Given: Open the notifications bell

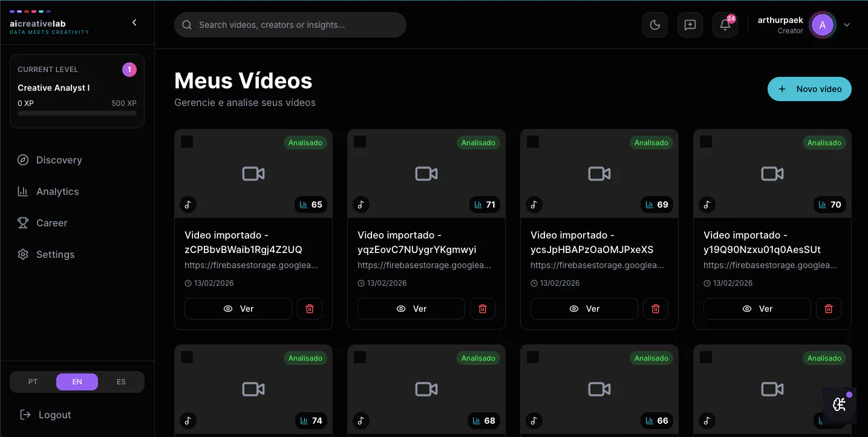Looking at the screenshot, I should coord(725,25).
